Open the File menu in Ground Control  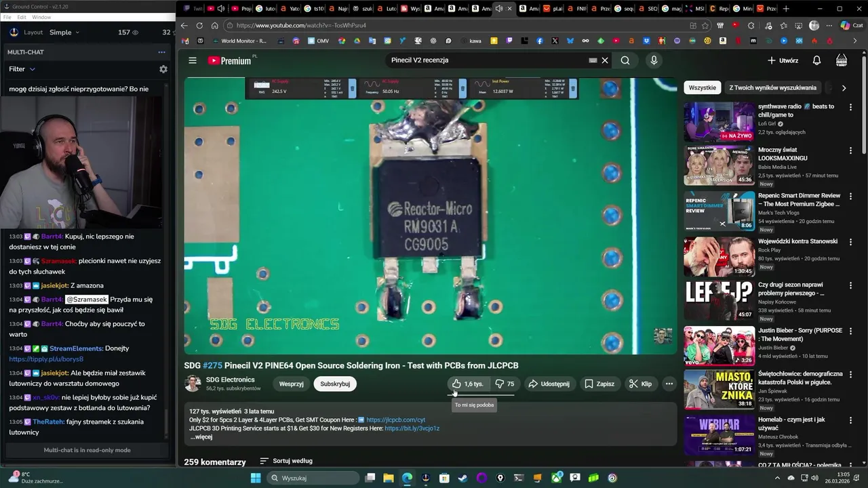click(7, 17)
